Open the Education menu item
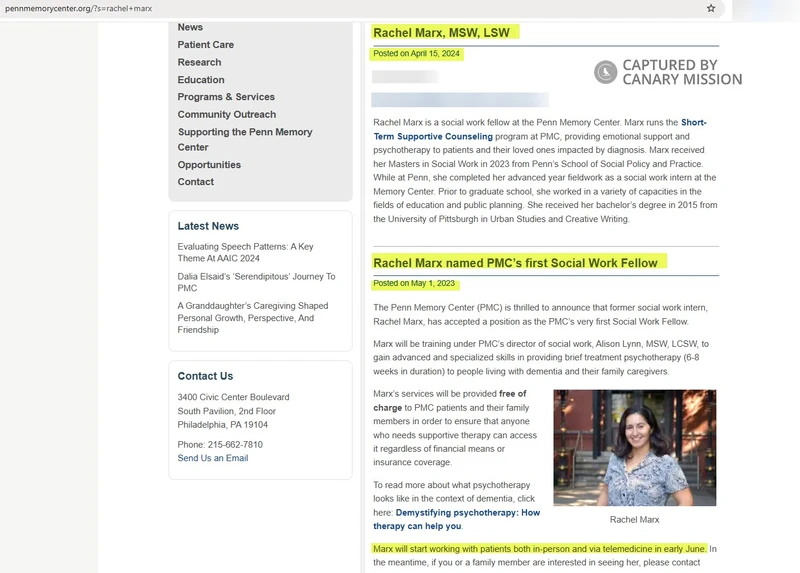Screen dimensions: 800x573 pos(201,80)
